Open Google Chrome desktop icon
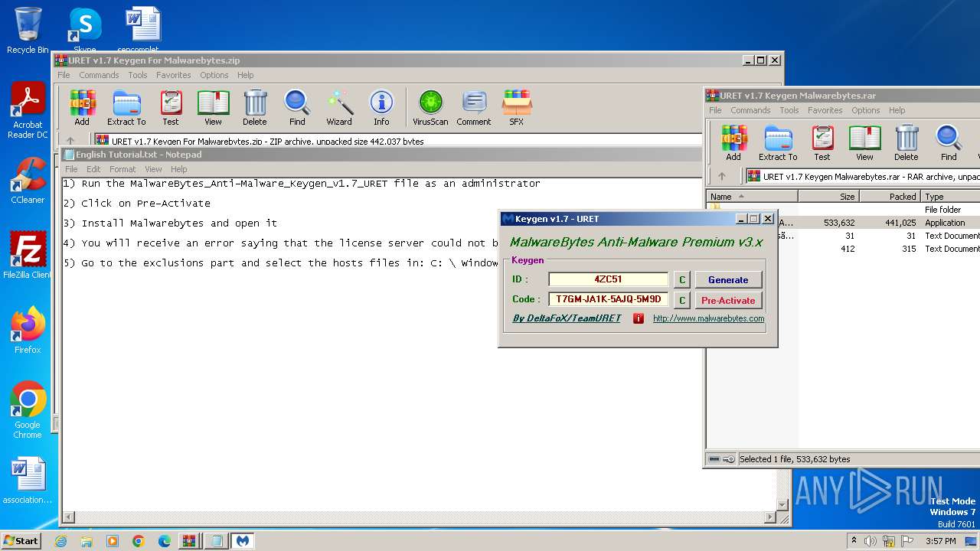980x551 pixels. [x=28, y=410]
